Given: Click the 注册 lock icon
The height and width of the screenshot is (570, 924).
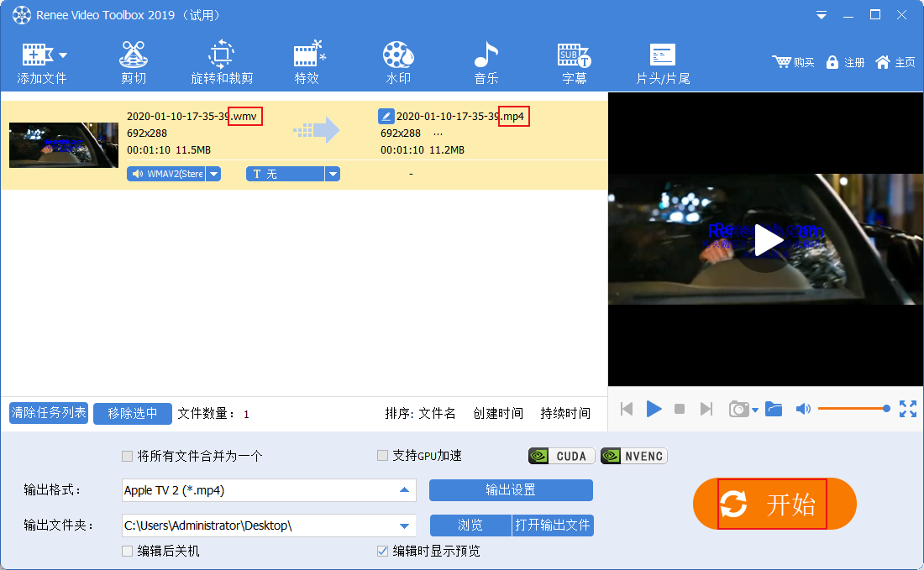Looking at the screenshot, I should point(832,62).
